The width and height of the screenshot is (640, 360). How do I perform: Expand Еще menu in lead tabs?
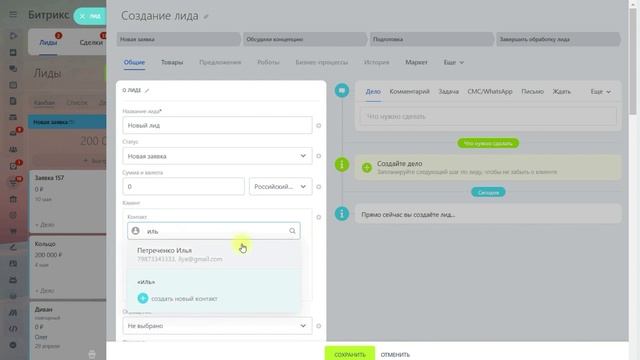click(453, 62)
